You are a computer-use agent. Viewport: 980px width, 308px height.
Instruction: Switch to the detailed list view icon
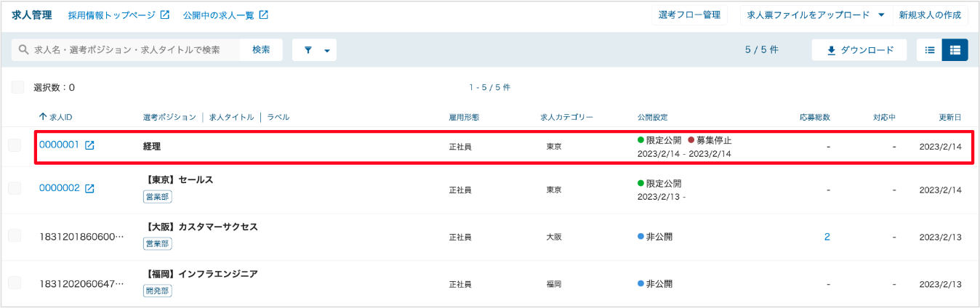tap(955, 50)
